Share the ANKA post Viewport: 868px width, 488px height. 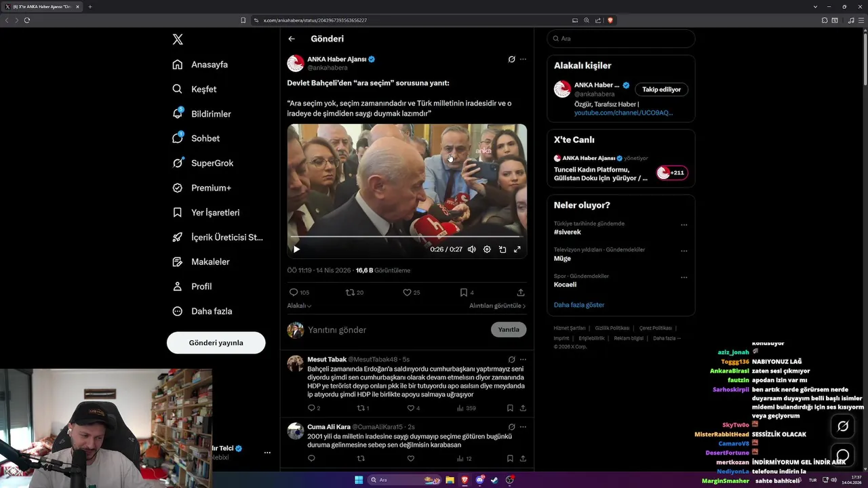pyautogui.click(x=521, y=292)
